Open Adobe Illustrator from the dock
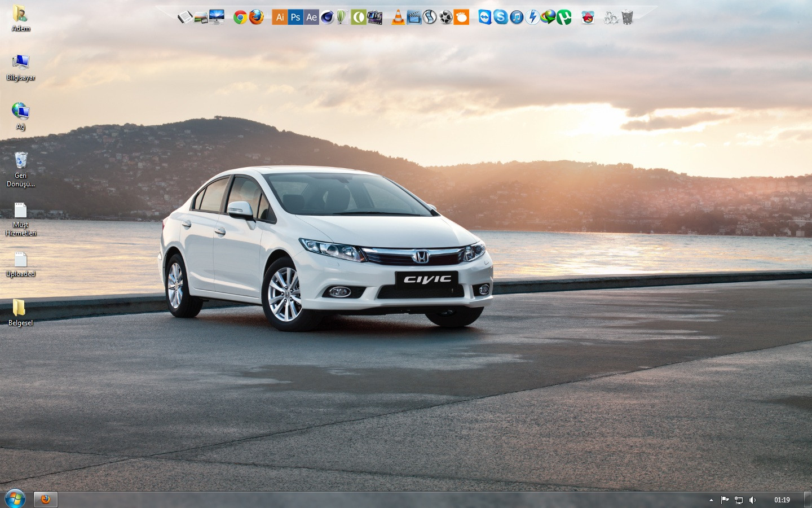812x508 pixels. click(280, 17)
